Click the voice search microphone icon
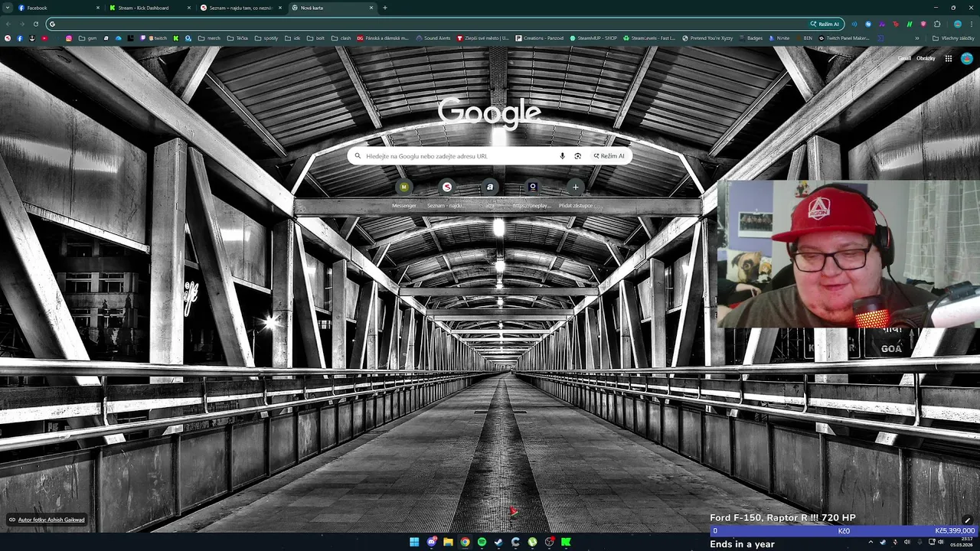980x551 pixels. pos(562,156)
